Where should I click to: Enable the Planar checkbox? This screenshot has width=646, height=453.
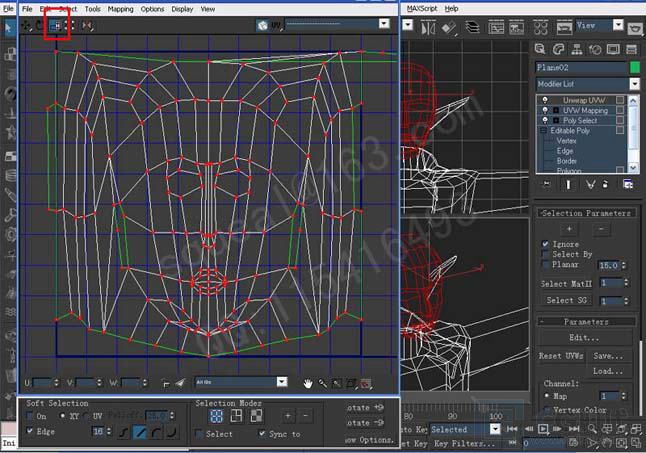[x=545, y=264]
